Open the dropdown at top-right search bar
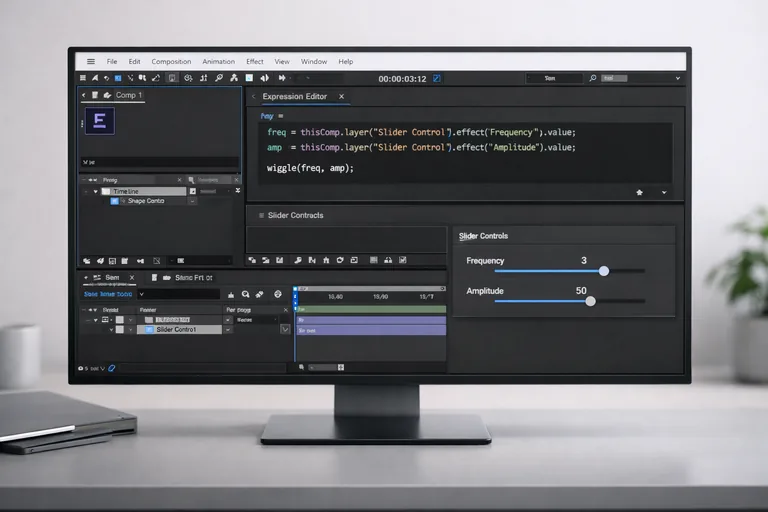This screenshot has height=512, width=768. click(677, 78)
